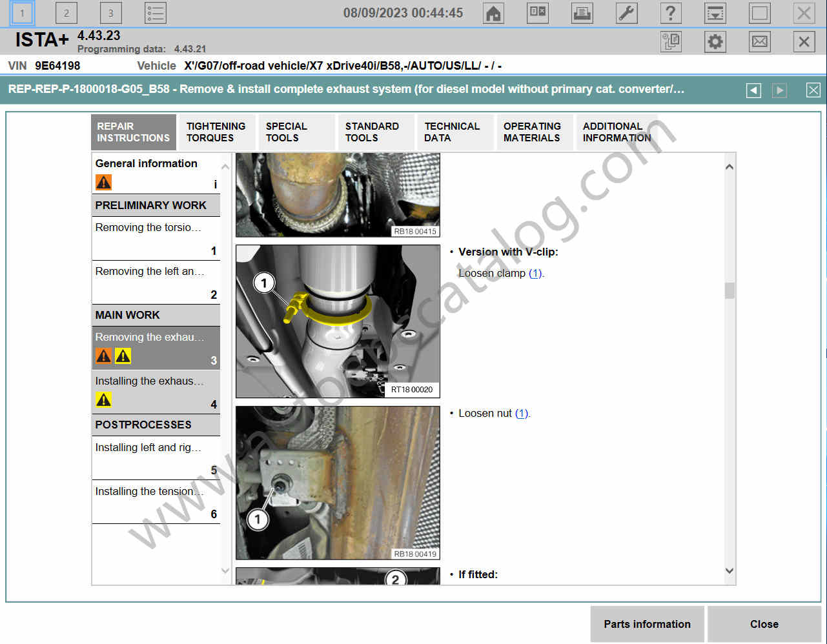Screen dimensions: 827x644
Task: Go to the home screen icon
Action: (493, 13)
